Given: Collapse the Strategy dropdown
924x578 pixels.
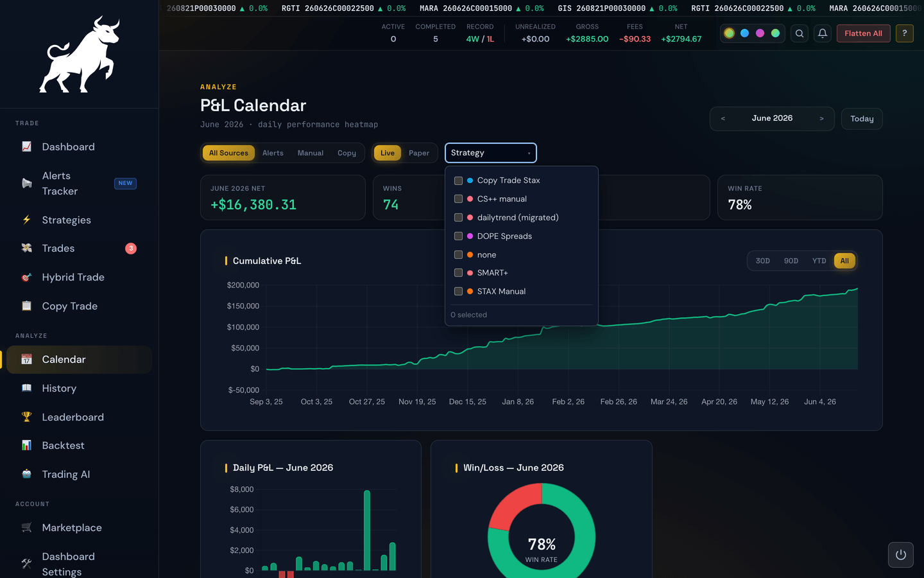Looking at the screenshot, I should click(491, 153).
